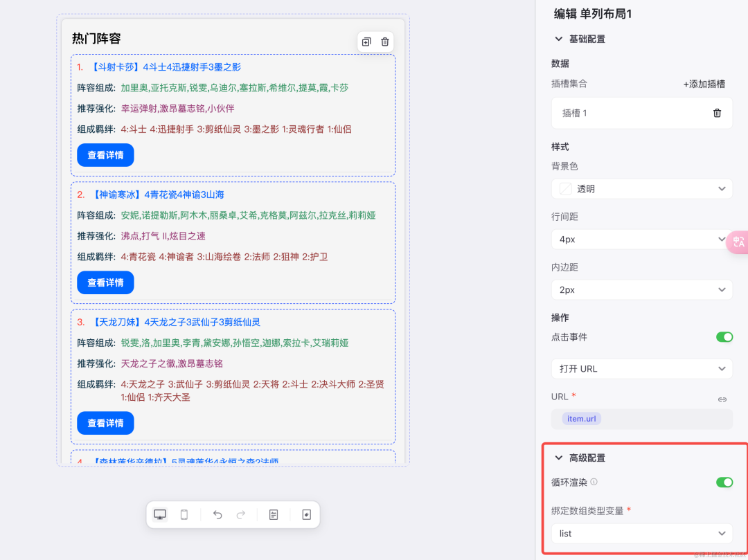Delete 插槽 1 with its trash icon
The width and height of the screenshot is (748, 560).
[717, 113]
